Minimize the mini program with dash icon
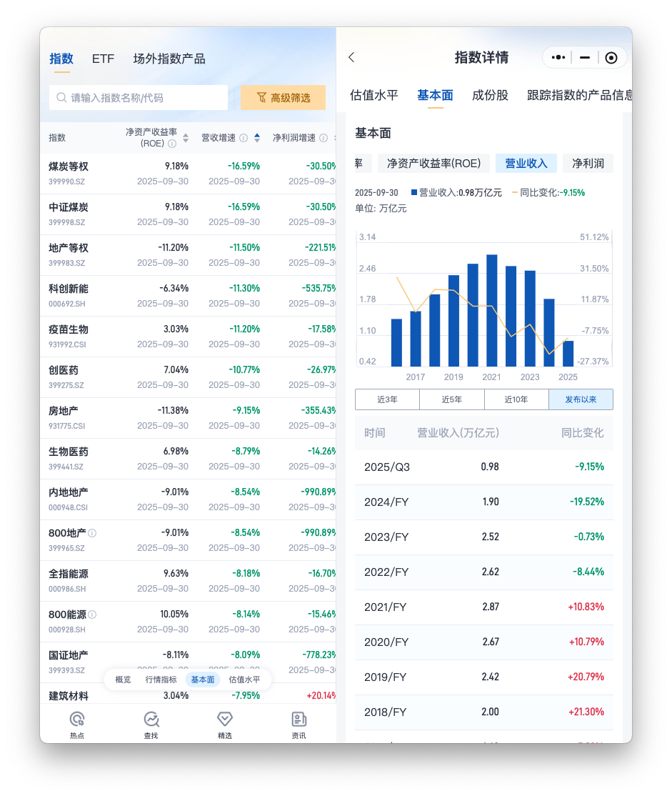This screenshot has width=672, height=796. pyautogui.click(x=585, y=57)
